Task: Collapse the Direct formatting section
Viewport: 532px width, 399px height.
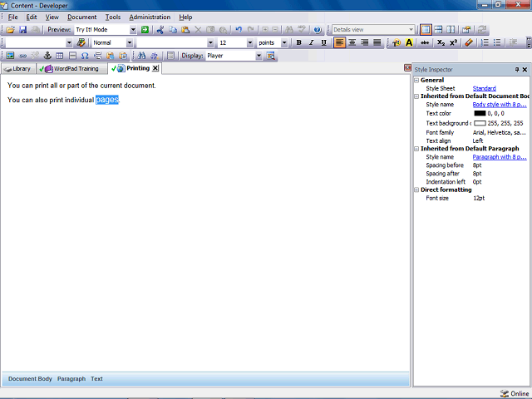Action: tap(416, 190)
